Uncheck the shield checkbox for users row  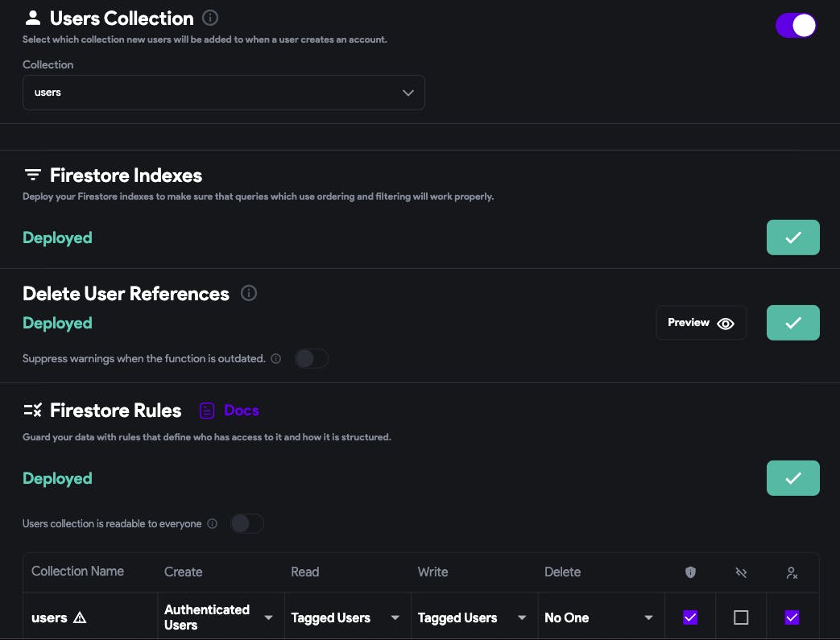(690, 617)
